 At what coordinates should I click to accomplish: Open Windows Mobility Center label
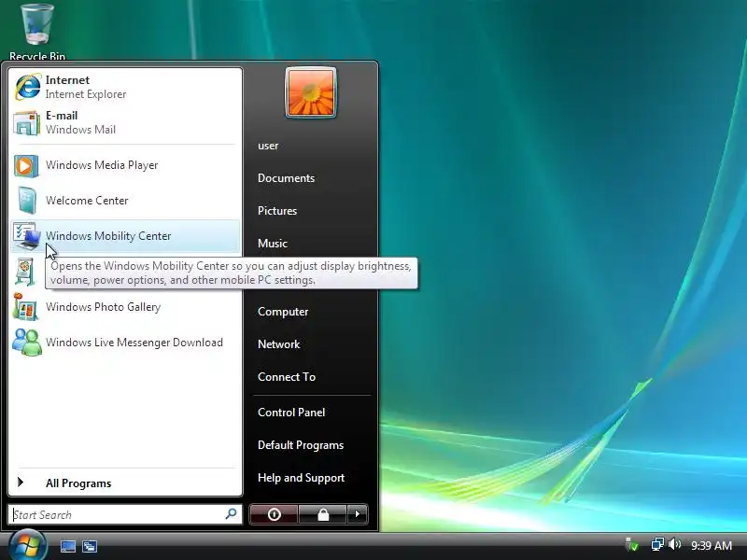pos(108,236)
